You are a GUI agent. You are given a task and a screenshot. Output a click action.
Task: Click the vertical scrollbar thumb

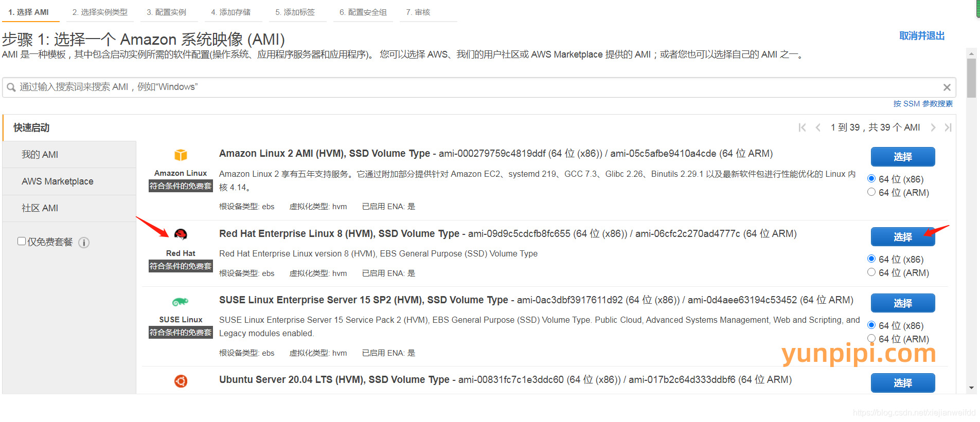coord(971,78)
